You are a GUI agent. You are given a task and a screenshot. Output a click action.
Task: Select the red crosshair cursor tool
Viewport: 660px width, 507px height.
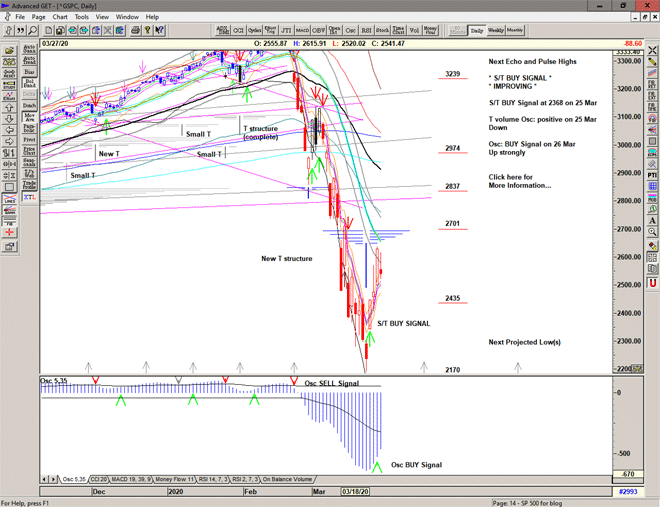tap(9, 232)
